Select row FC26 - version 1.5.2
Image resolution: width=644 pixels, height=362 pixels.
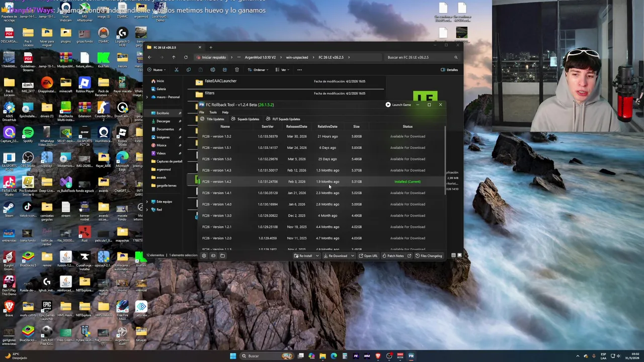tap(322, 136)
